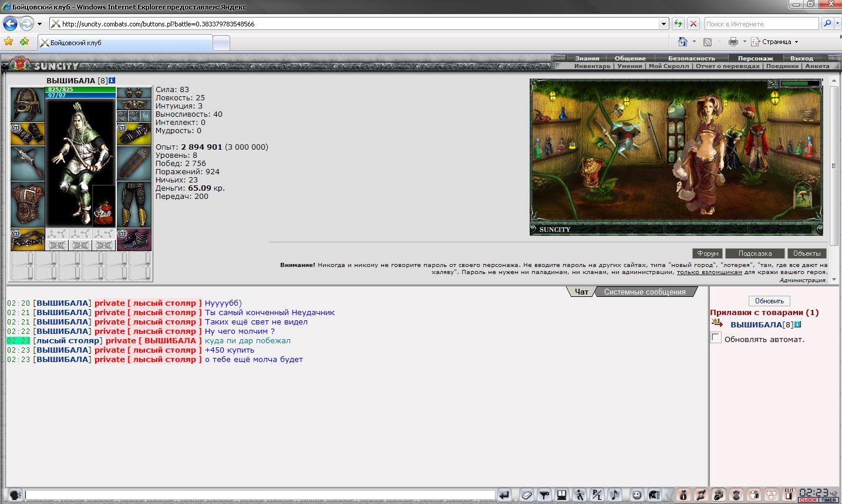Open the Умения submenu link
Screen dimensions: 842x504
click(629, 66)
